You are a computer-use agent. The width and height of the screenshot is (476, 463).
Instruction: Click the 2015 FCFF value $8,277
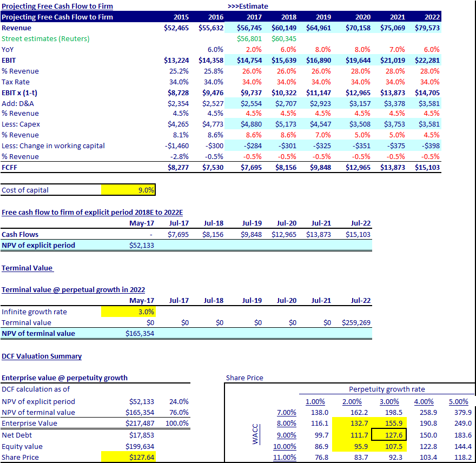pos(177,168)
